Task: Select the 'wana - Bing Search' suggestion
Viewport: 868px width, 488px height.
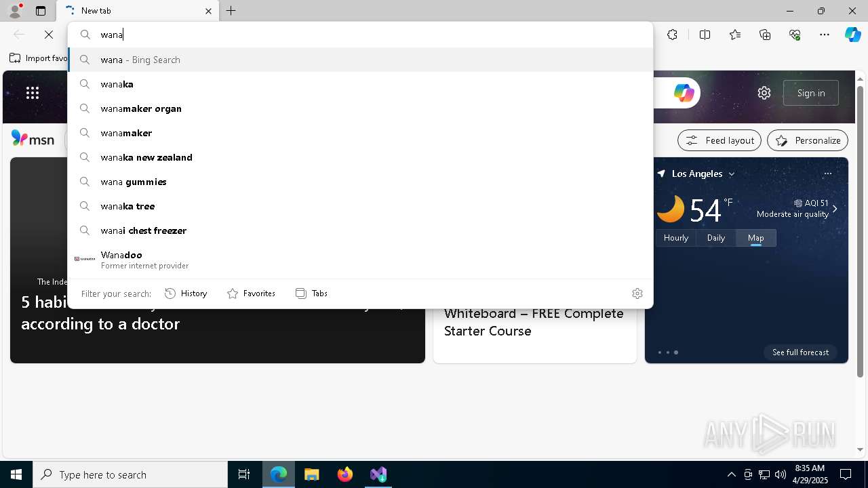Action: [x=361, y=60]
